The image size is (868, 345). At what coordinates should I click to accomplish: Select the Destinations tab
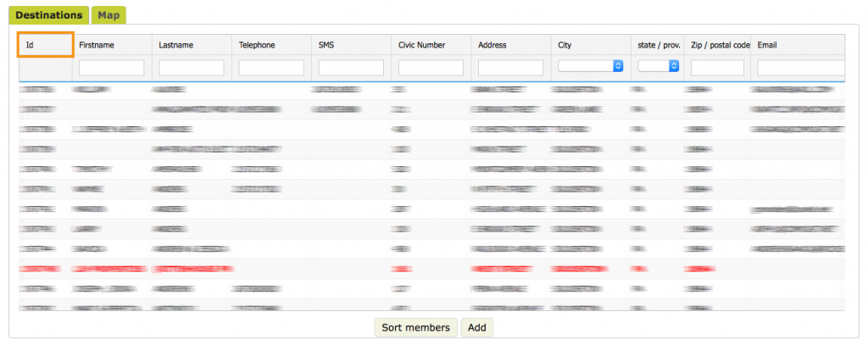click(48, 15)
